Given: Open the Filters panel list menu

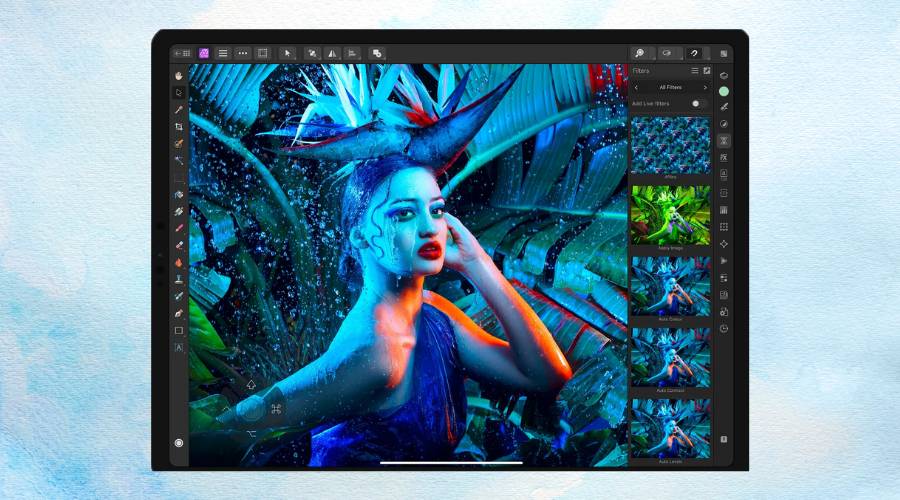Looking at the screenshot, I should 695,71.
